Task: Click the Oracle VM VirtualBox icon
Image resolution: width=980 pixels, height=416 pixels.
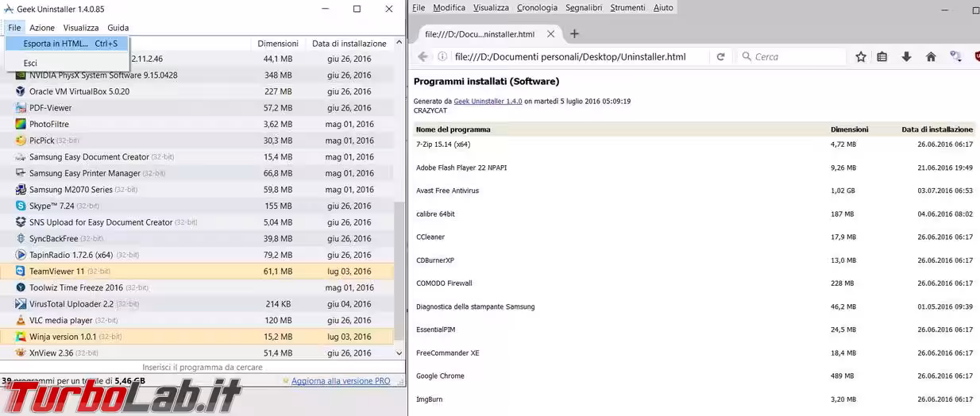Action: tap(21, 91)
